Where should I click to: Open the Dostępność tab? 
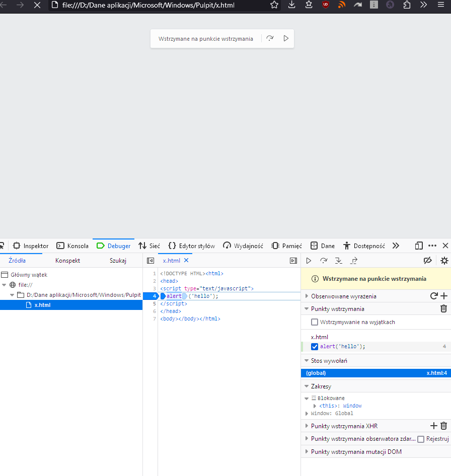click(364, 246)
